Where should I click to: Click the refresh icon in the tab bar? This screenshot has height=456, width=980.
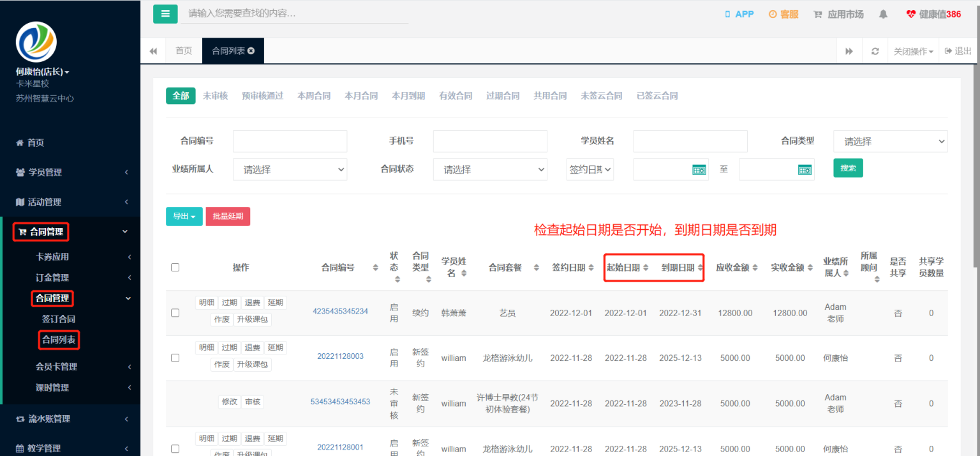pyautogui.click(x=875, y=51)
